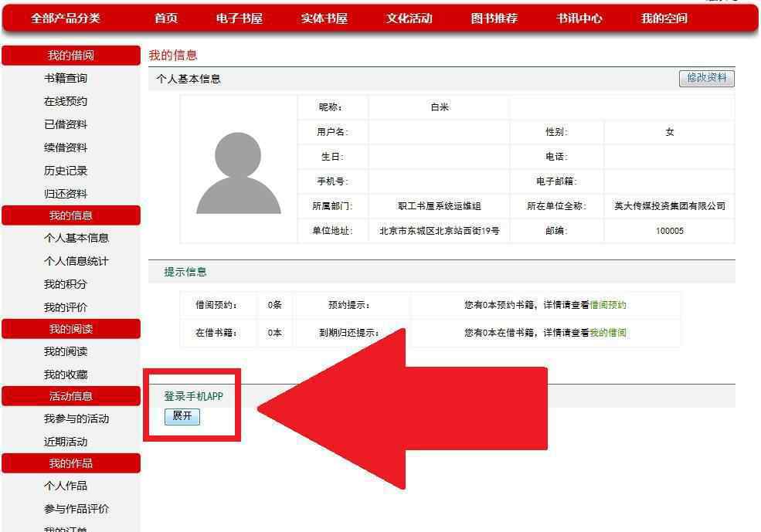The width and height of the screenshot is (761, 532).
Task: Open 我参与的活动 in the sidebar
Action: [x=76, y=418]
